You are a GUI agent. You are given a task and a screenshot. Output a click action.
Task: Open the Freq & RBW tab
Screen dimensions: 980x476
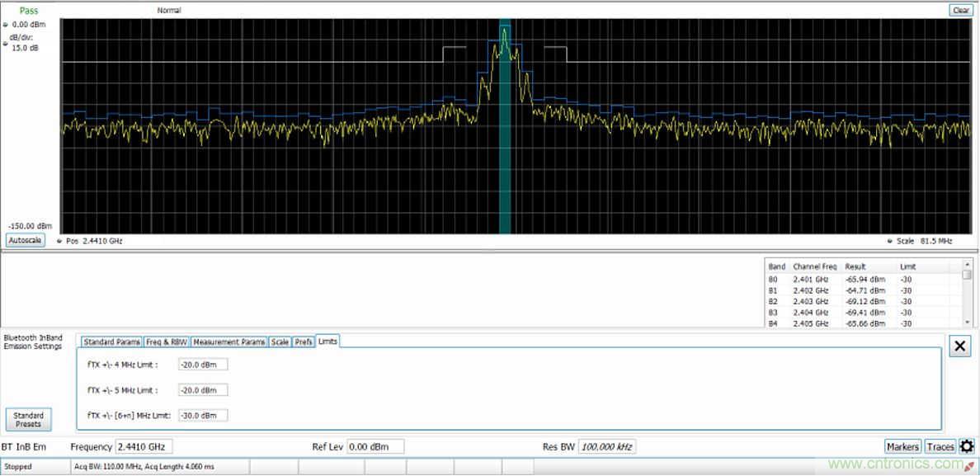tap(166, 342)
